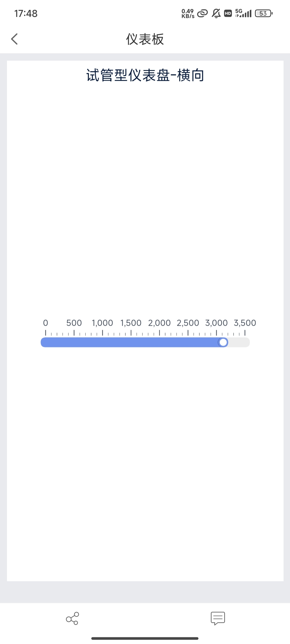
Task: Tap the 5G signal strength icon
Action: [x=243, y=13]
